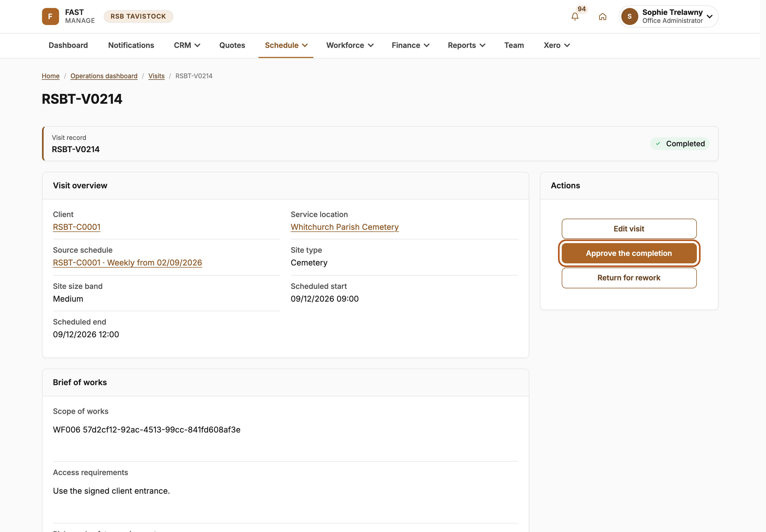Follow the Home breadcrumb link

(x=51, y=76)
